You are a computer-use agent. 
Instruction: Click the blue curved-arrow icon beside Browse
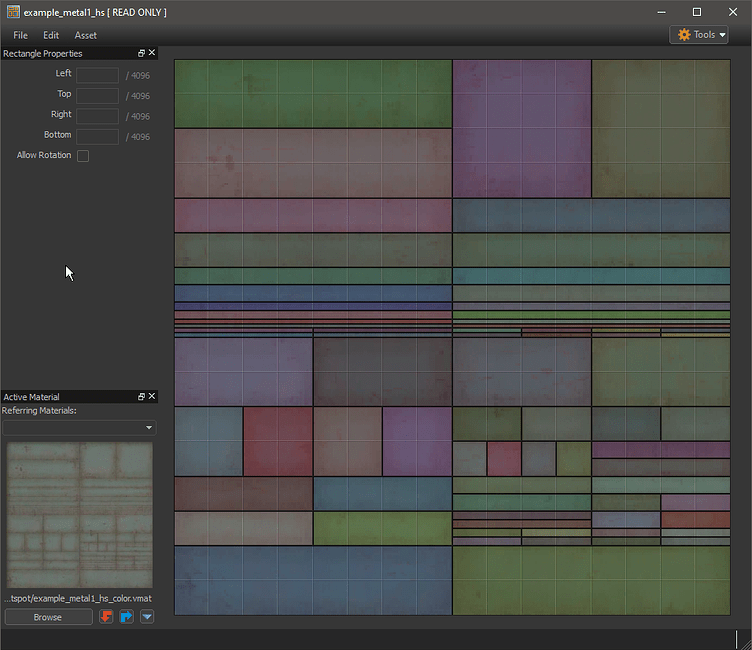(126, 617)
